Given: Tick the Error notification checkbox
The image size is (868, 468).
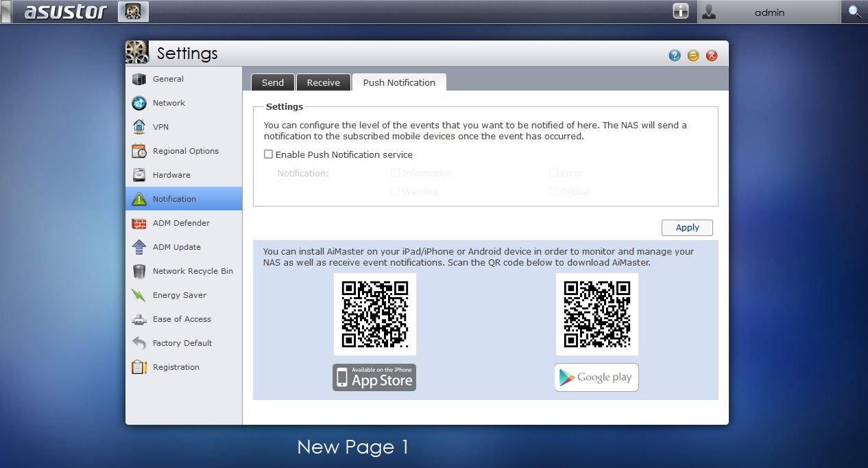Looking at the screenshot, I should pos(553,173).
